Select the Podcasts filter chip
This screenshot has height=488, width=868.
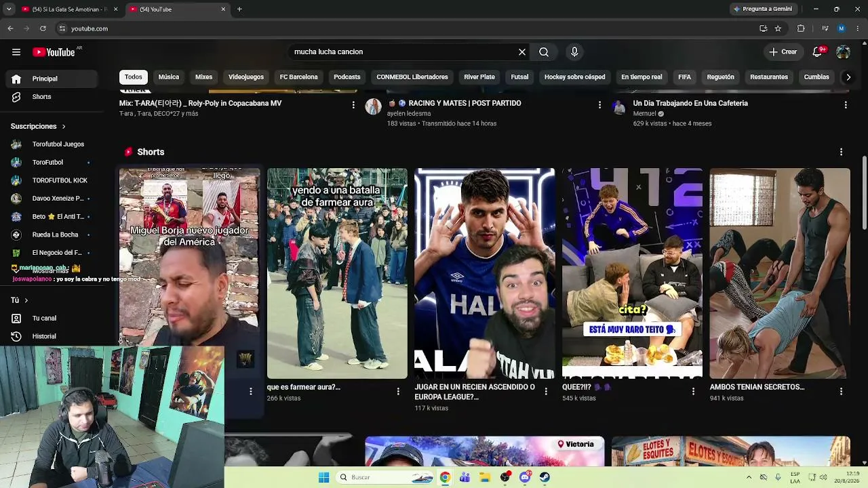(x=347, y=77)
